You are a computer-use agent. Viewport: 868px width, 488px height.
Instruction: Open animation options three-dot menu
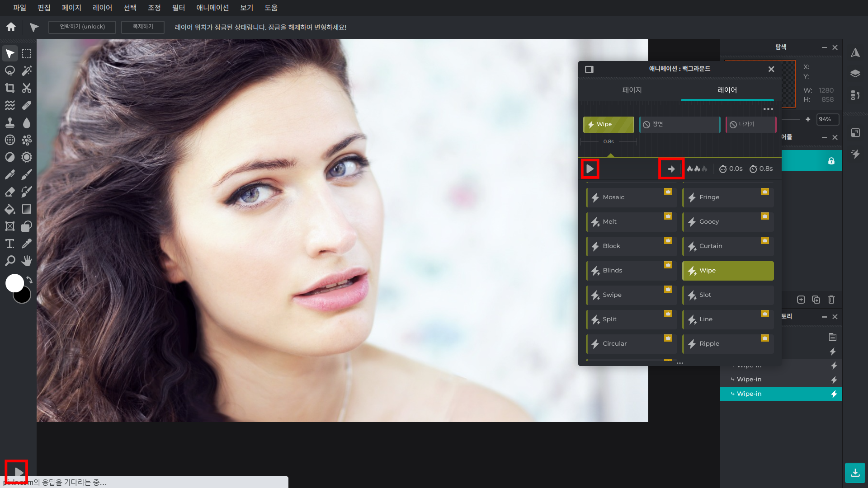point(768,109)
